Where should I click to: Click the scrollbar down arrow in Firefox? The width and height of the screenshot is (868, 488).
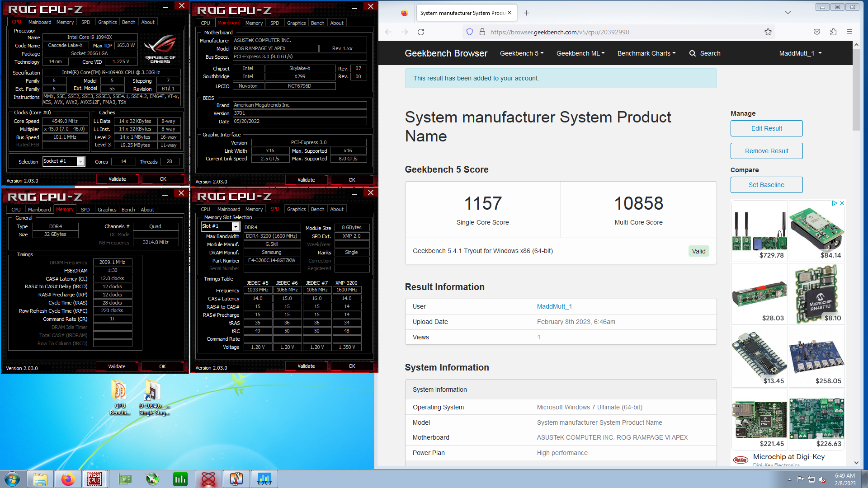856,462
